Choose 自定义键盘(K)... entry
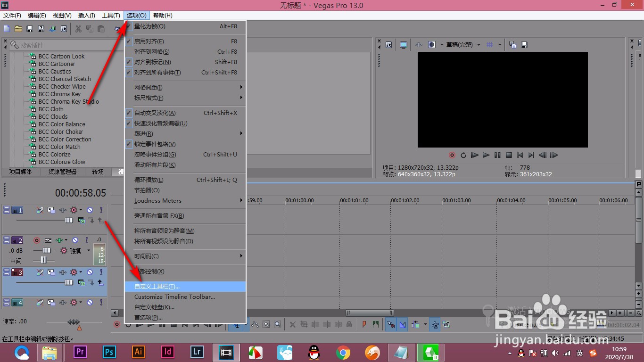 185,307
